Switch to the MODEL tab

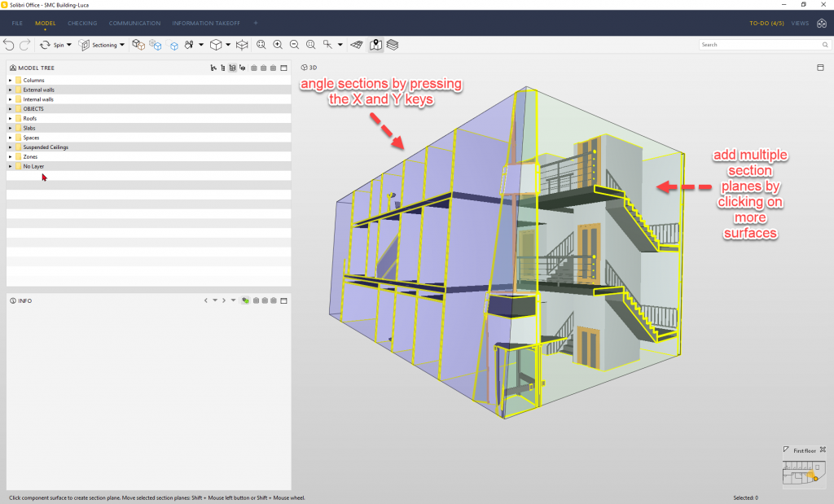pyautogui.click(x=46, y=24)
